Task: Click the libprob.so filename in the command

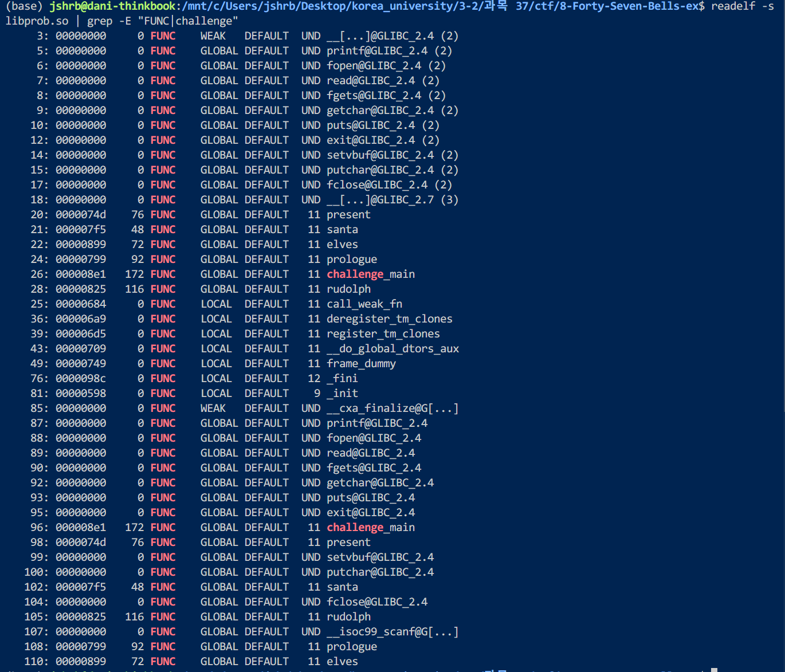Action: pyautogui.click(x=37, y=21)
